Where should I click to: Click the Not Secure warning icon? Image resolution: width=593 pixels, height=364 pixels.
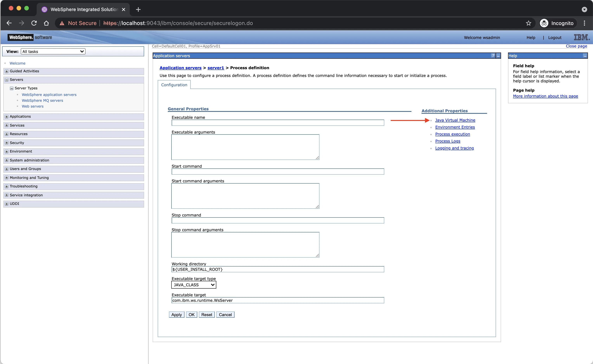62,23
